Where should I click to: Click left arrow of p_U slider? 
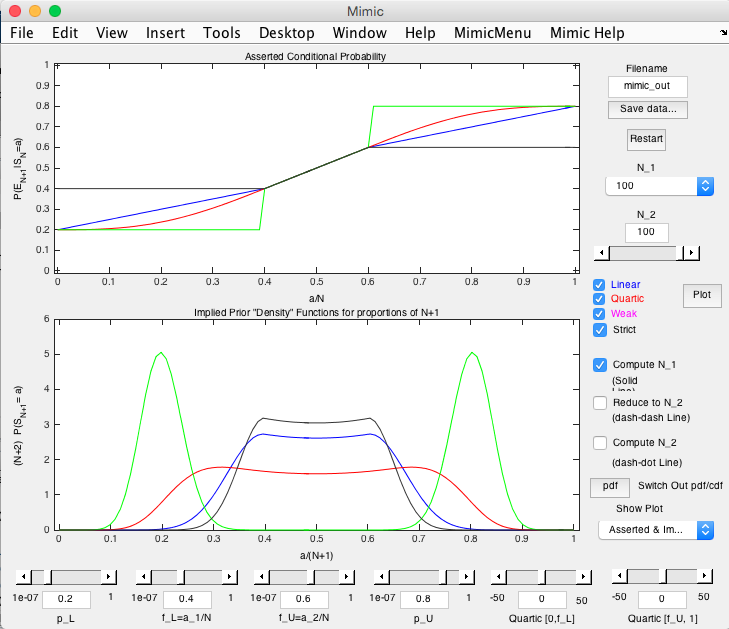point(382,577)
